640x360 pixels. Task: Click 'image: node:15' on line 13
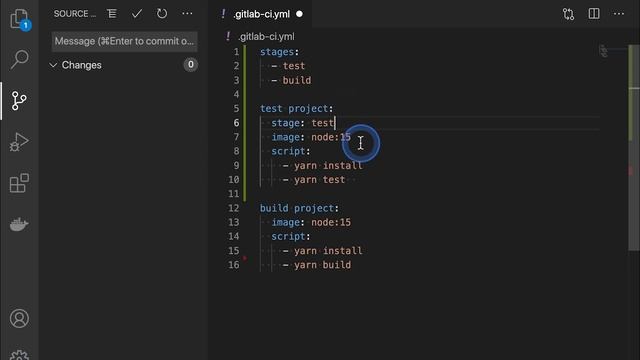pyautogui.click(x=311, y=222)
